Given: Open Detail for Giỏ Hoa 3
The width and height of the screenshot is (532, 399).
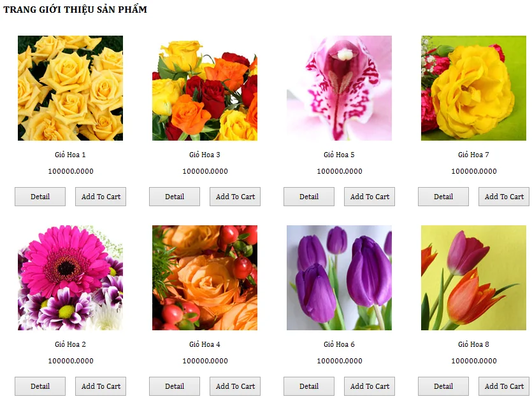Looking at the screenshot, I should (x=175, y=197).
